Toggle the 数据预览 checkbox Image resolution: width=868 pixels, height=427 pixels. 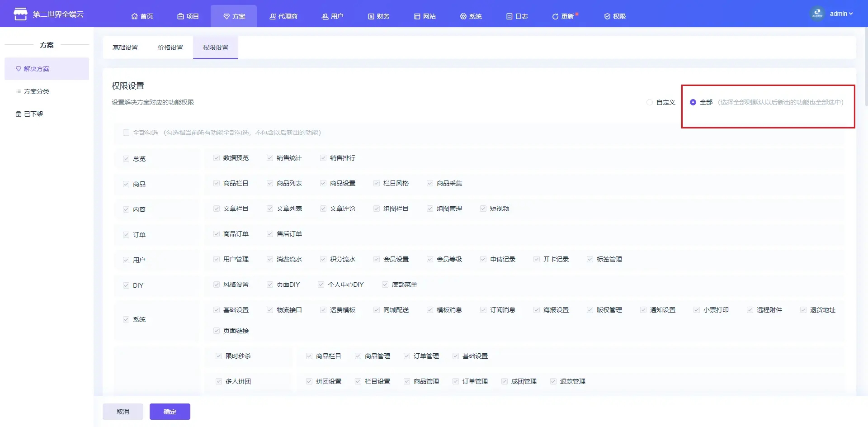pos(217,158)
